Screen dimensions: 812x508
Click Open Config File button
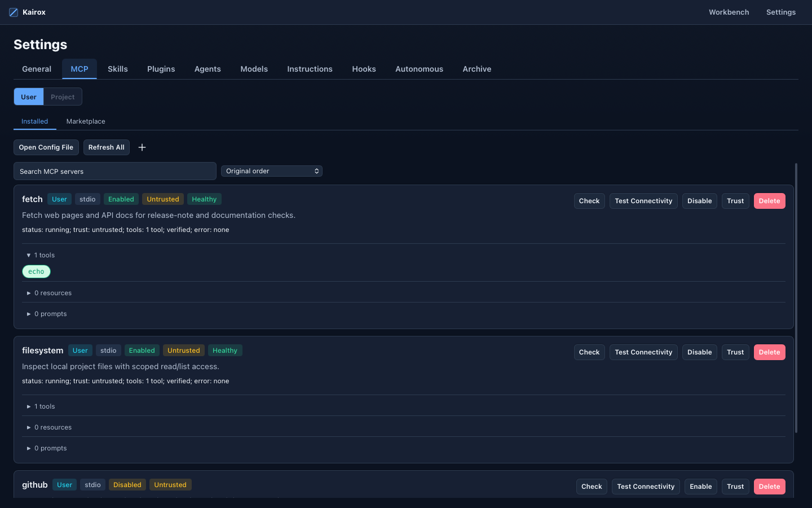(46, 147)
